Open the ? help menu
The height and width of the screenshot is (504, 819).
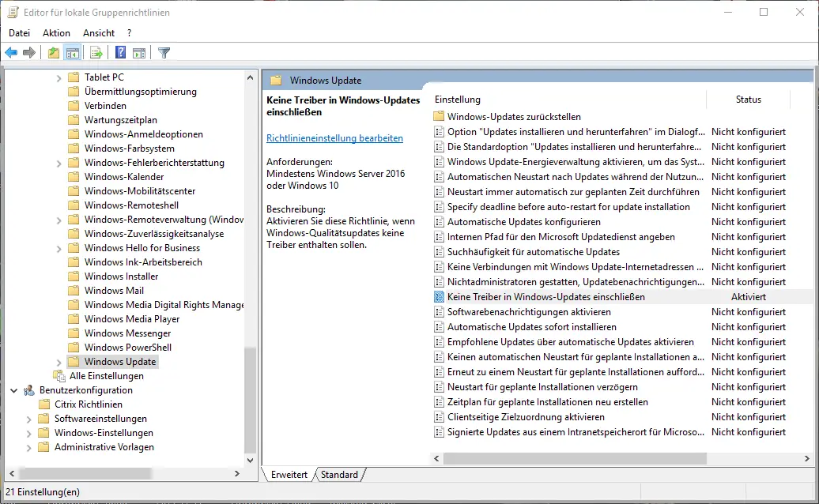(130, 33)
